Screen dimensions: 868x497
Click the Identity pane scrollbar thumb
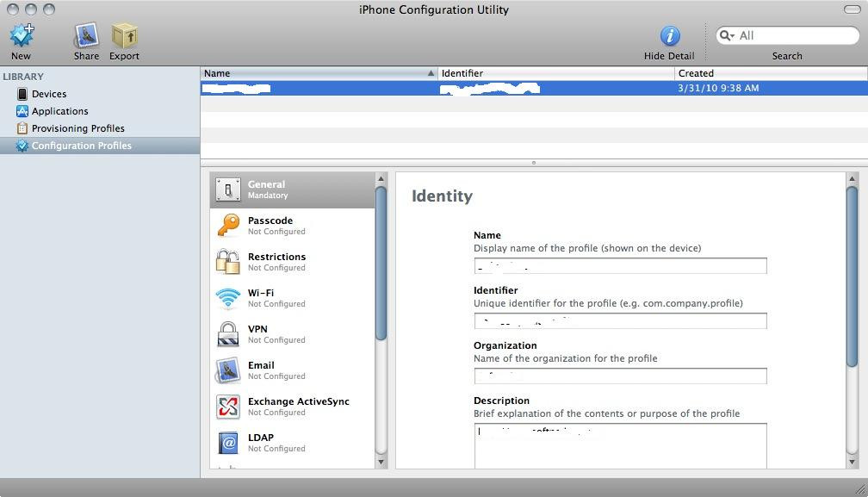coord(852,276)
